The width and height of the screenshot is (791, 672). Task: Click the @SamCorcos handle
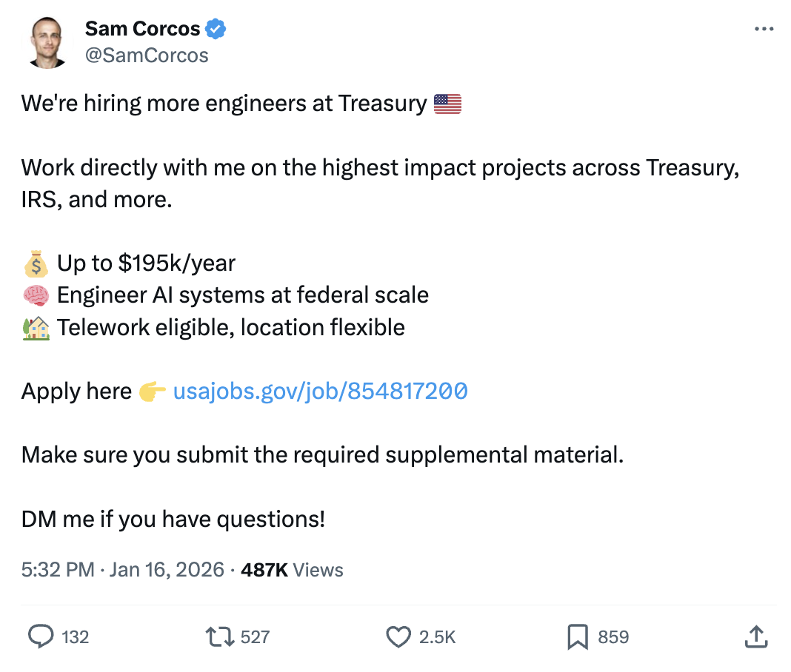click(148, 55)
